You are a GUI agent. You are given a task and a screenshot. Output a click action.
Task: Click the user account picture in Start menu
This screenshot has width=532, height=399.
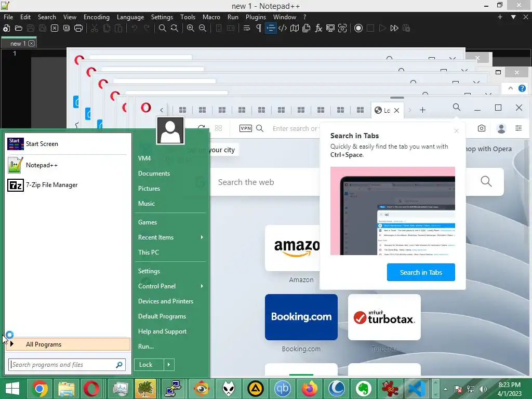pyautogui.click(x=170, y=130)
